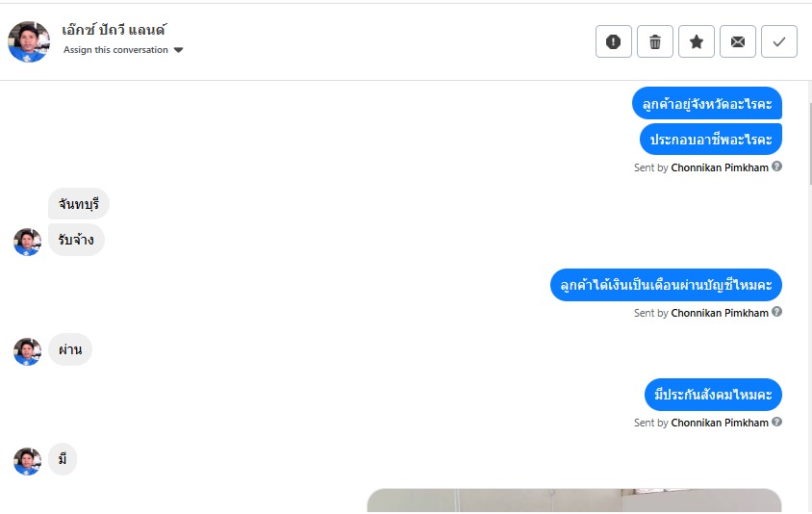The image size is (812, 514).
Task: Delete conversation with the trash icon
Action: pyautogui.click(x=654, y=41)
